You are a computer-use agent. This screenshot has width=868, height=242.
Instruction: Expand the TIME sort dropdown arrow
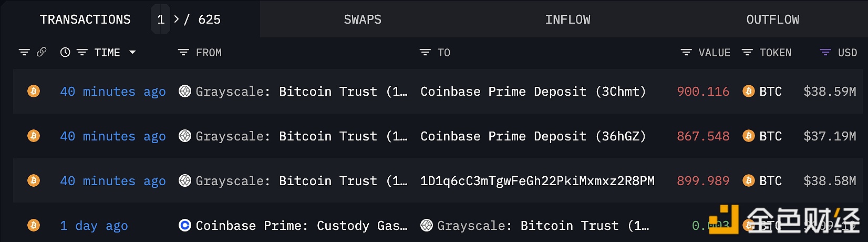click(132, 52)
